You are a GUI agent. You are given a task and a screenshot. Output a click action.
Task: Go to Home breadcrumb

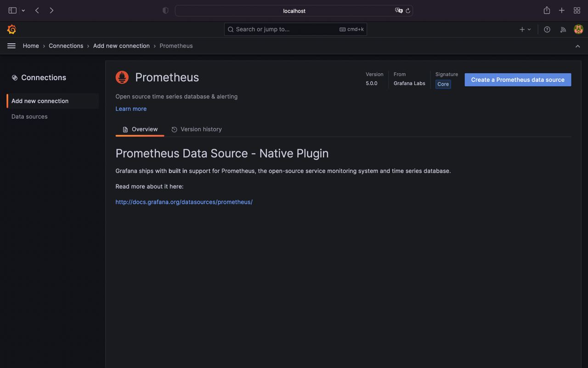(x=31, y=46)
